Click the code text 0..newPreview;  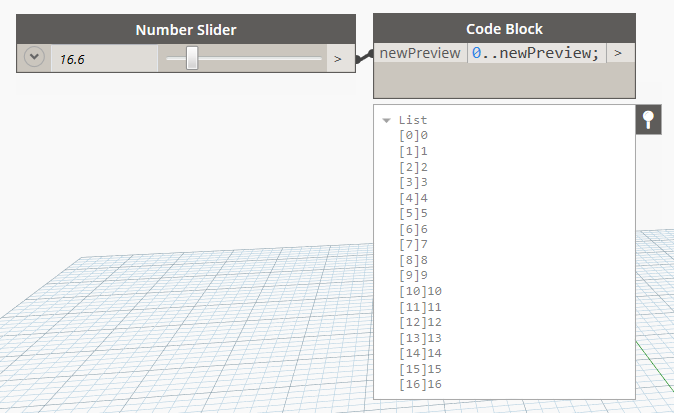click(536, 53)
